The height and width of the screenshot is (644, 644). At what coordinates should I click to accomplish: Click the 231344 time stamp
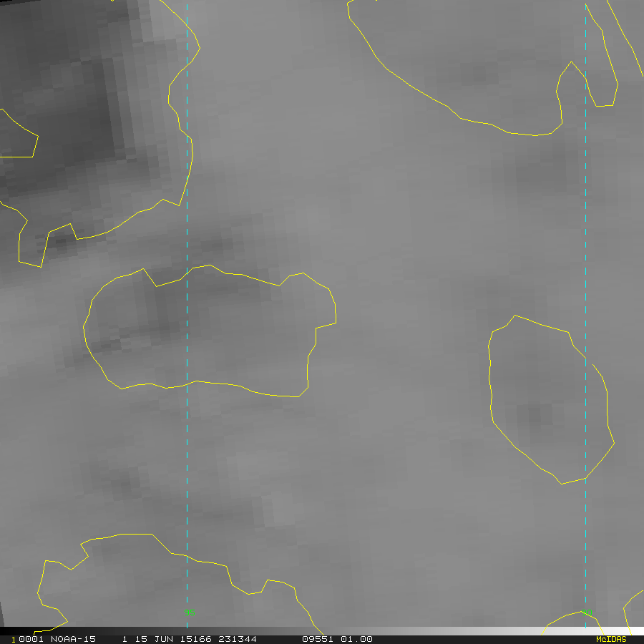pyautogui.click(x=238, y=639)
